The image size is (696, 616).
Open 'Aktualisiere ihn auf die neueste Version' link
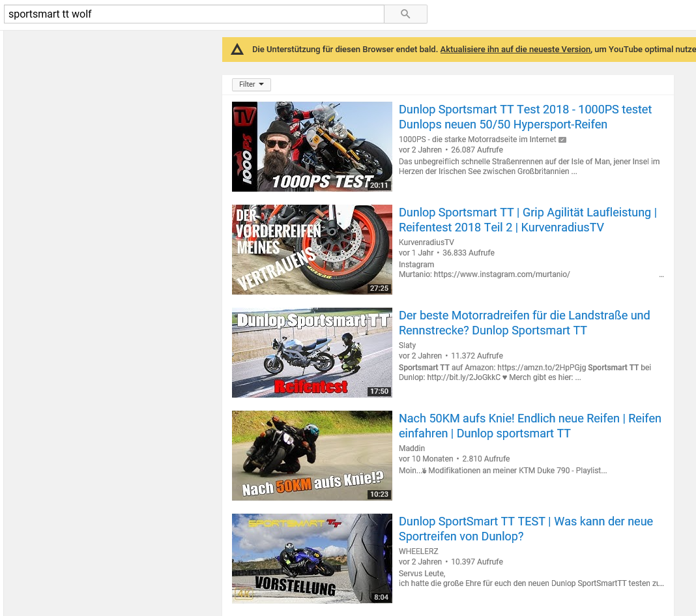(515, 50)
